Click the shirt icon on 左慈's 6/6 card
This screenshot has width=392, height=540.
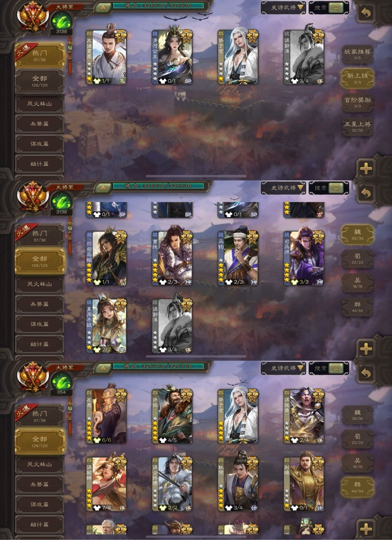(97, 440)
